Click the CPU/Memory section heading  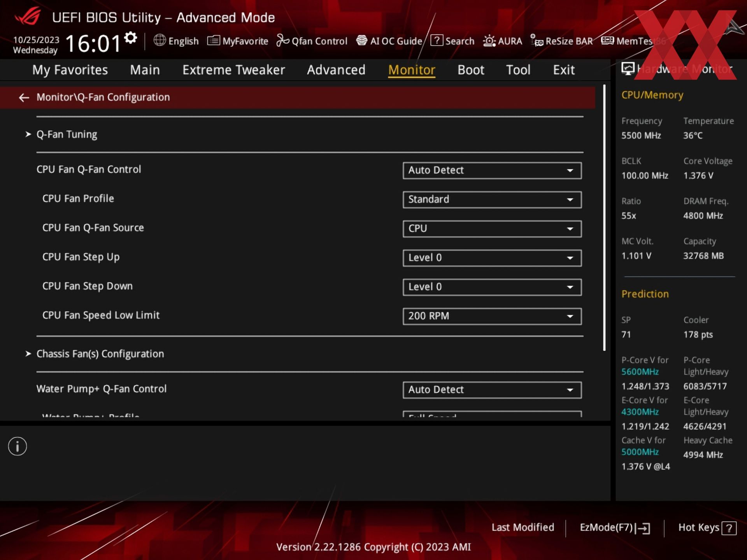(x=652, y=95)
